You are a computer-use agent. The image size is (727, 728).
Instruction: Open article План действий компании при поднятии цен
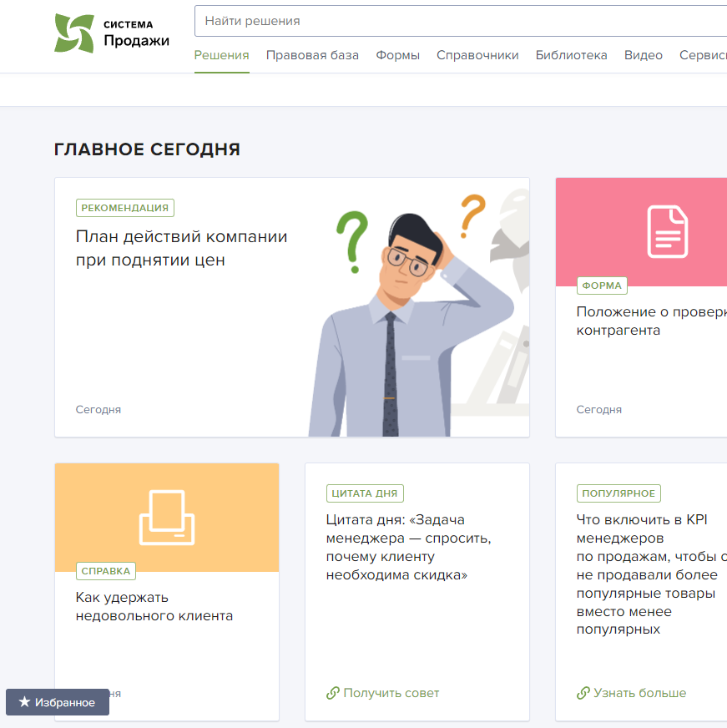point(181,249)
